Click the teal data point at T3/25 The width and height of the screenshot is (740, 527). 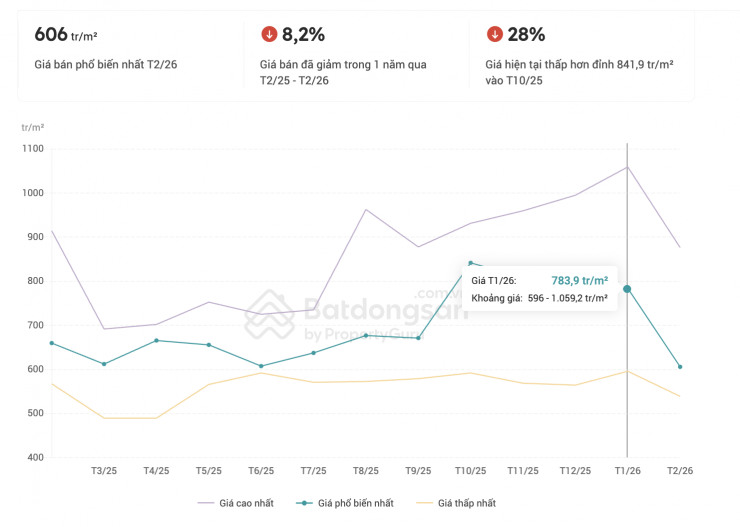click(x=103, y=364)
